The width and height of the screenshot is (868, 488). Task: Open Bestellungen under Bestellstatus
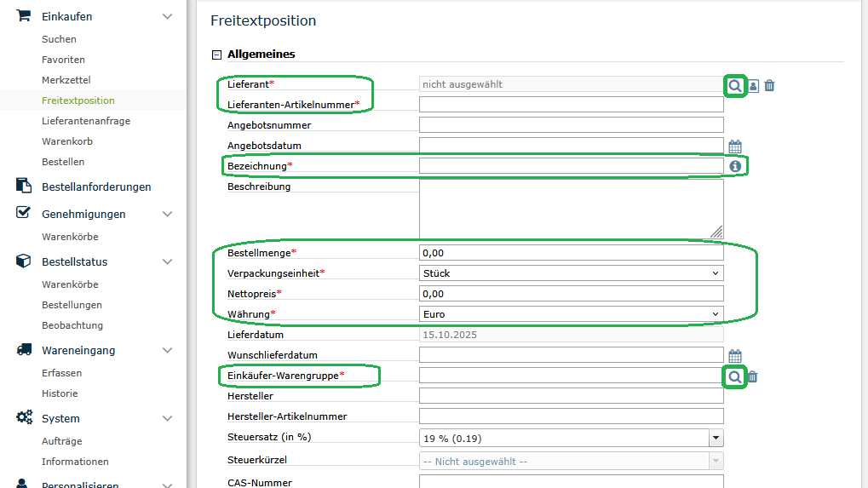pos(72,305)
